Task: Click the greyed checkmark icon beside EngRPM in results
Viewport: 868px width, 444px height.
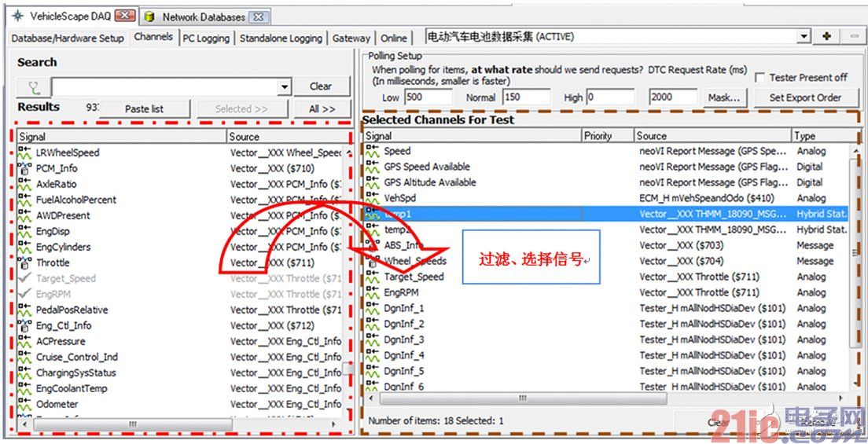Action: 24,294
